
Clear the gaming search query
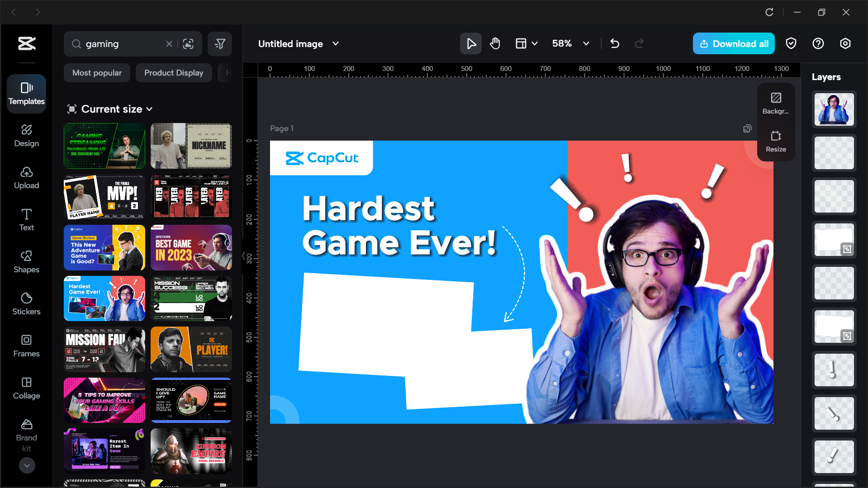[169, 43]
